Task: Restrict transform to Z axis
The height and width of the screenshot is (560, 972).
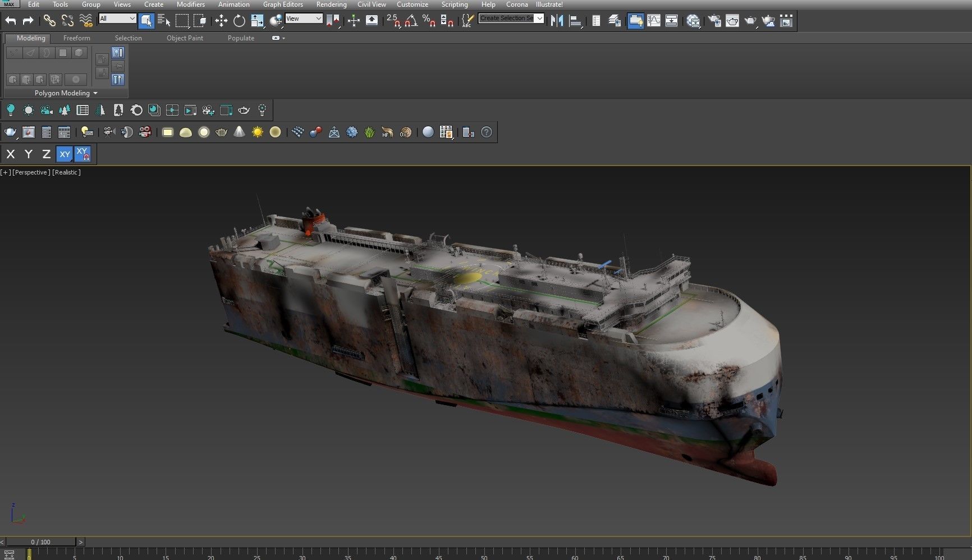Action: (47, 154)
